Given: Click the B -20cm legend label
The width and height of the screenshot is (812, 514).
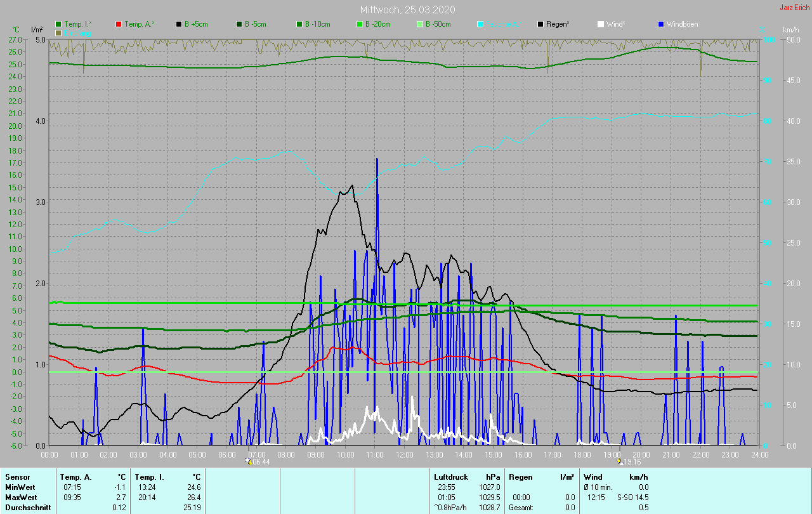Looking at the screenshot, I should pos(377,24).
